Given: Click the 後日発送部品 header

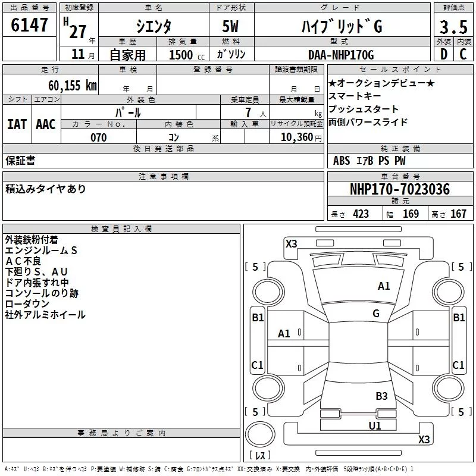Looking at the screenshot, I should pos(163,148).
